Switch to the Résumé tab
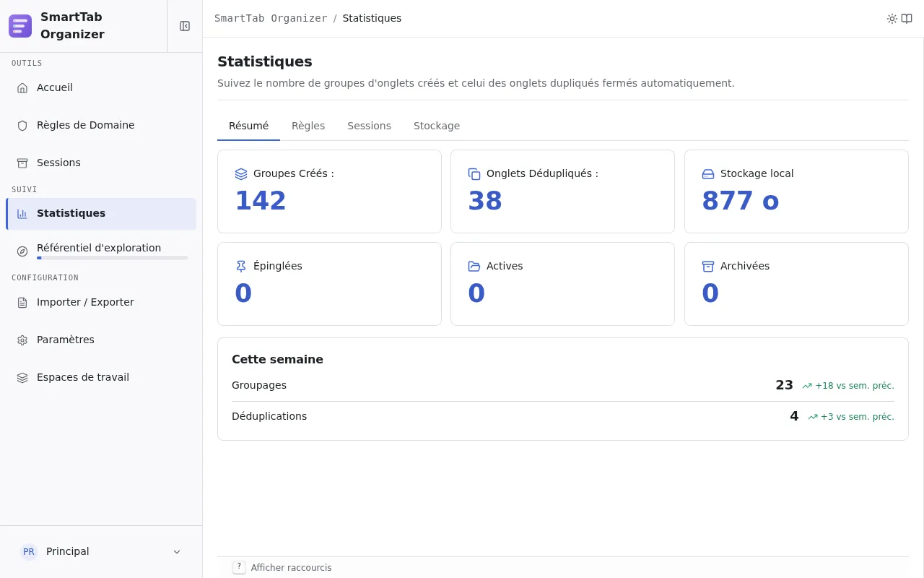 (x=248, y=126)
